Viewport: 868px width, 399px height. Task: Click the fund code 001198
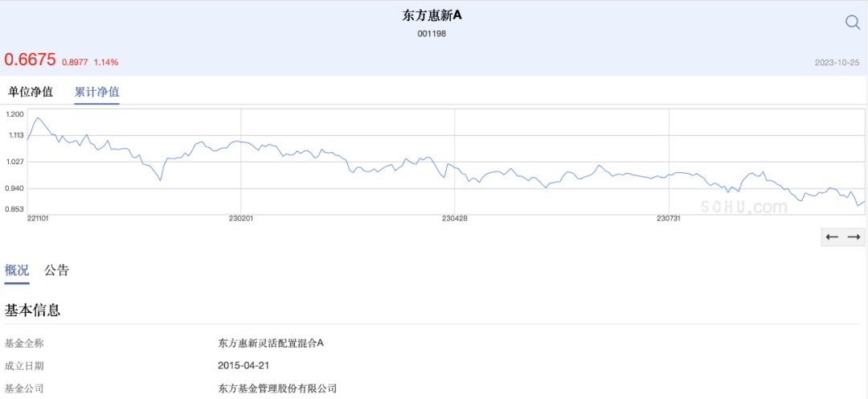click(x=432, y=33)
